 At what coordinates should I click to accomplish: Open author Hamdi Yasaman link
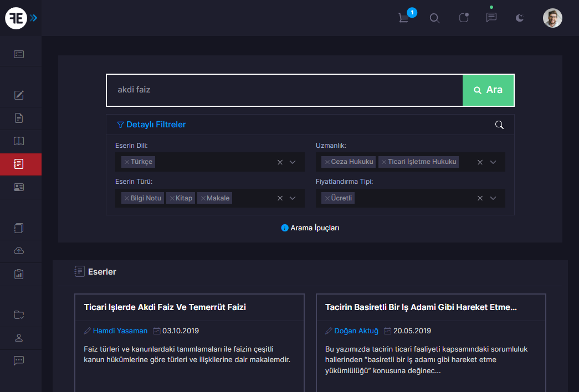coord(120,331)
